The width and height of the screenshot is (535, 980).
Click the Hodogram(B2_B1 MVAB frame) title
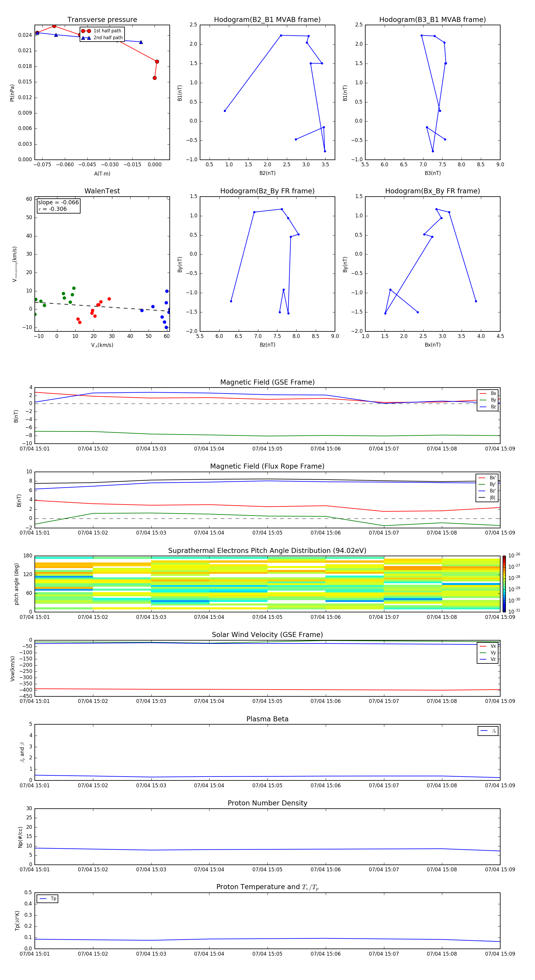[267, 20]
